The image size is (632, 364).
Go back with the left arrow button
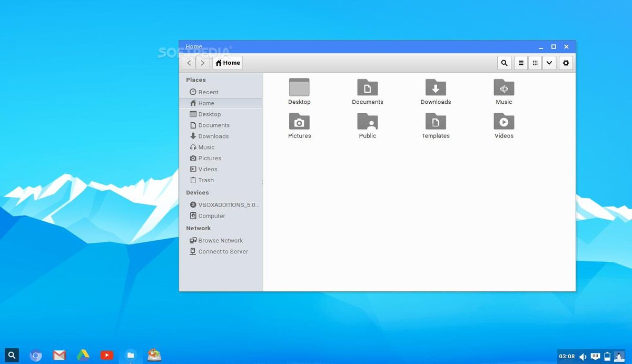[x=189, y=63]
